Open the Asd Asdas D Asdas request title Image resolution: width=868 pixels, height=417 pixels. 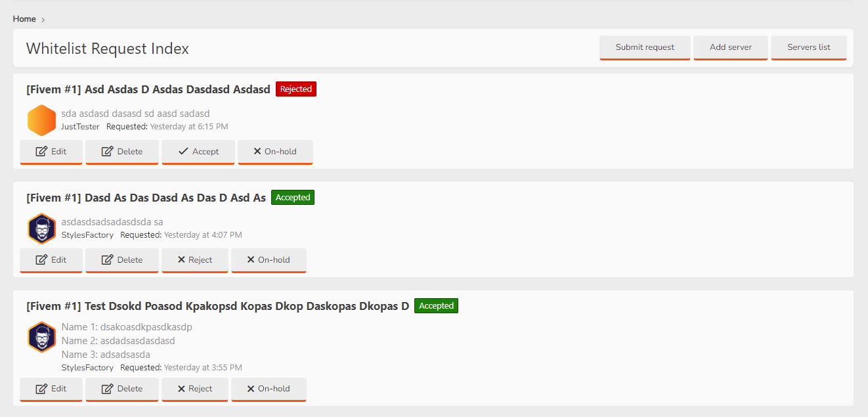tap(148, 89)
